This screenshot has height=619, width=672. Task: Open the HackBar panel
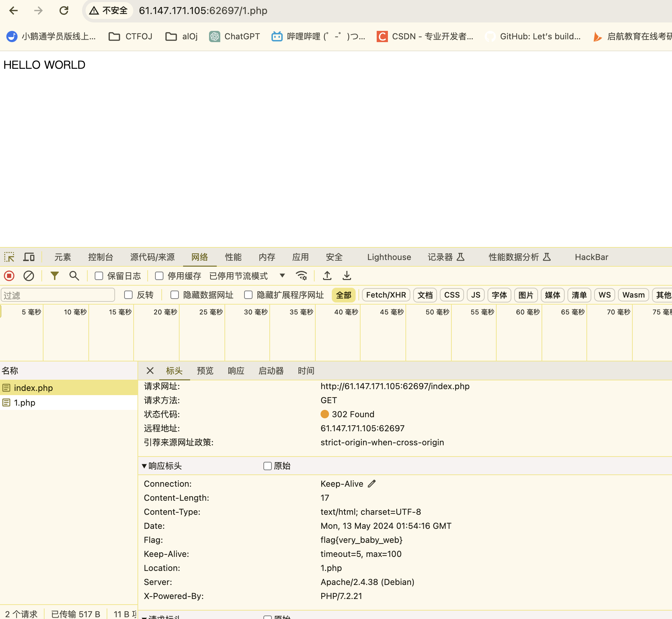(x=591, y=257)
